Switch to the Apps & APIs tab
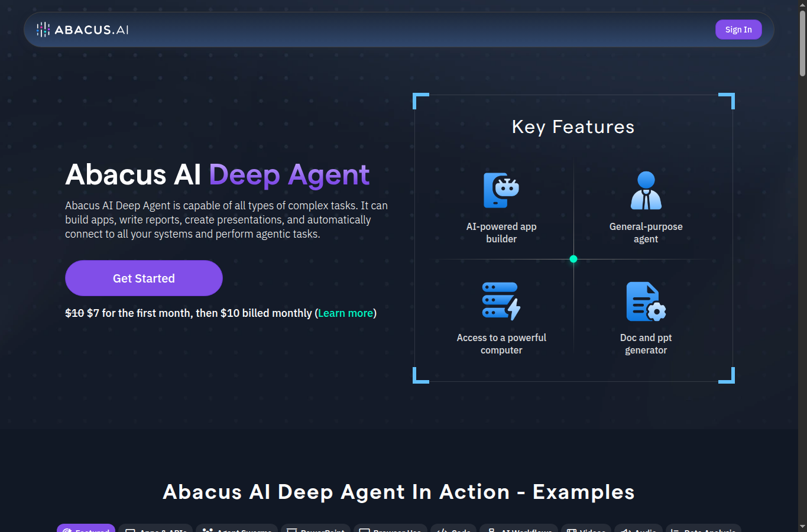The width and height of the screenshot is (807, 532). click(x=155, y=528)
